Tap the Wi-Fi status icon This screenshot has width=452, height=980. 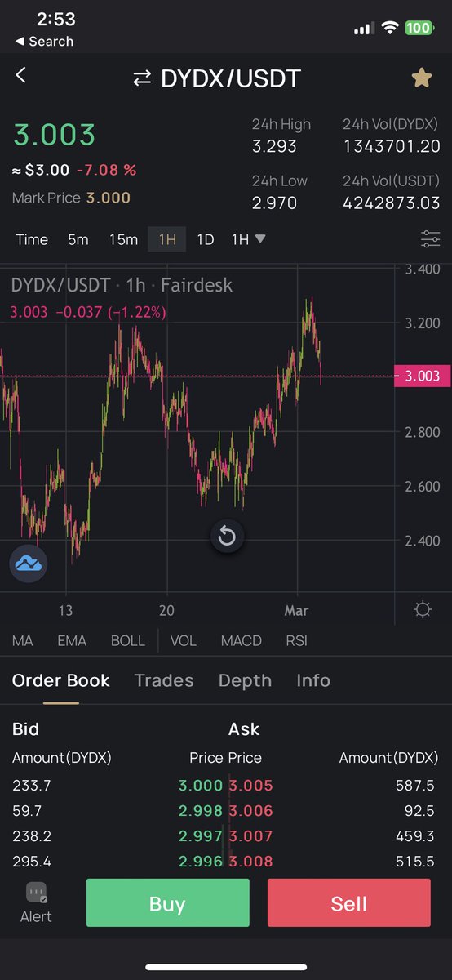pos(390,28)
